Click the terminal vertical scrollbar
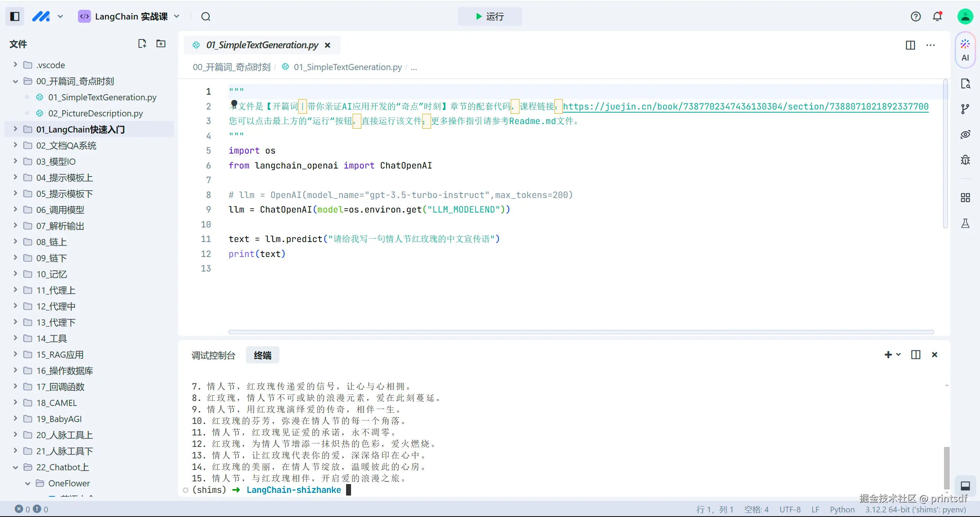This screenshot has height=517, width=980. pyautogui.click(x=946, y=468)
